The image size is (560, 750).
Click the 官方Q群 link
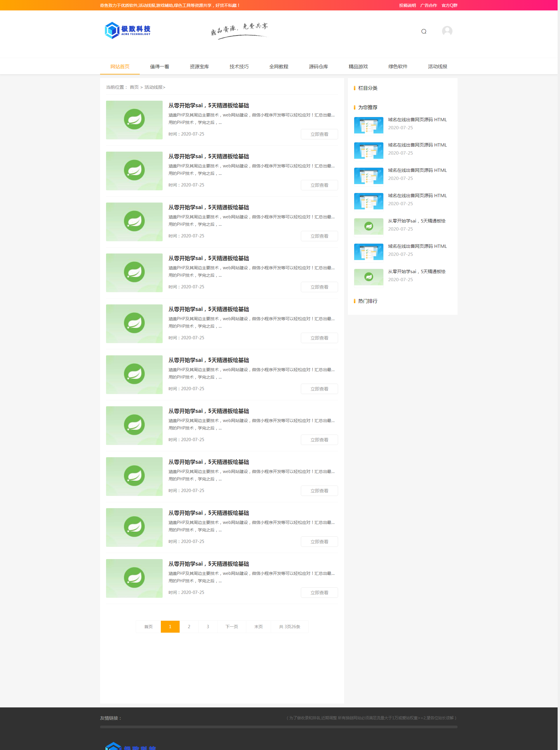coord(449,5)
